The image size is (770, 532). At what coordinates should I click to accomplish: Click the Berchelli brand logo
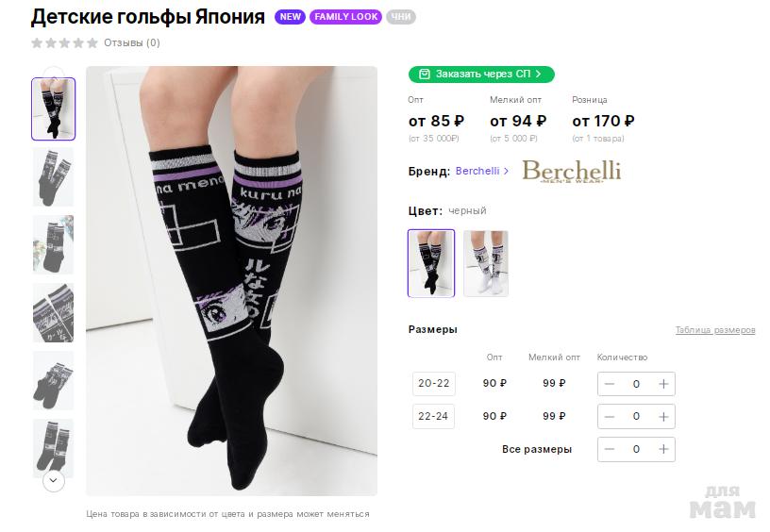click(x=571, y=171)
